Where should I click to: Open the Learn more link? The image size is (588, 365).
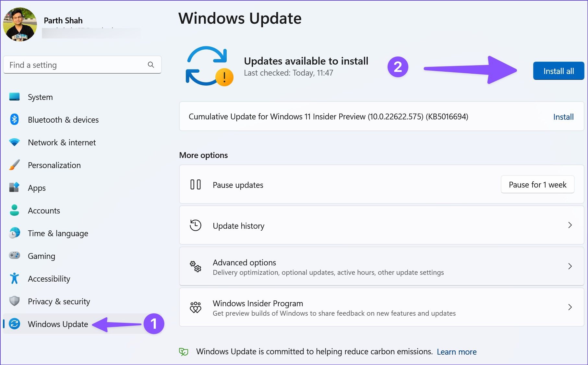click(457, 352)
